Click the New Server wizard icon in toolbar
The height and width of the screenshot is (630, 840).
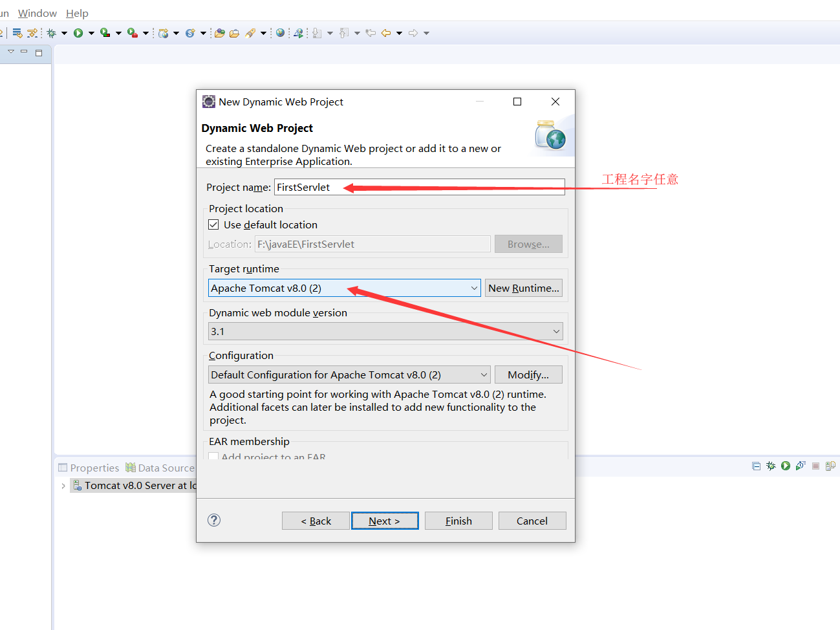164,33
